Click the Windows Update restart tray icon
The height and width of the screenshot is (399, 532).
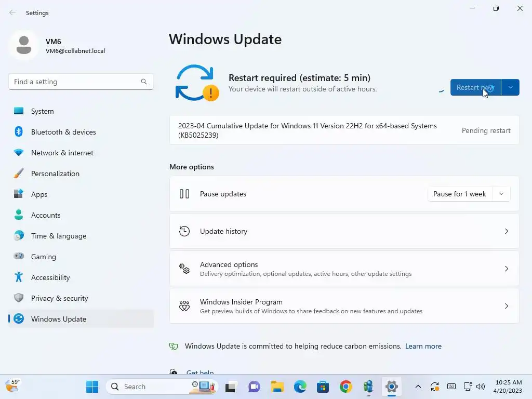[435, 387]
